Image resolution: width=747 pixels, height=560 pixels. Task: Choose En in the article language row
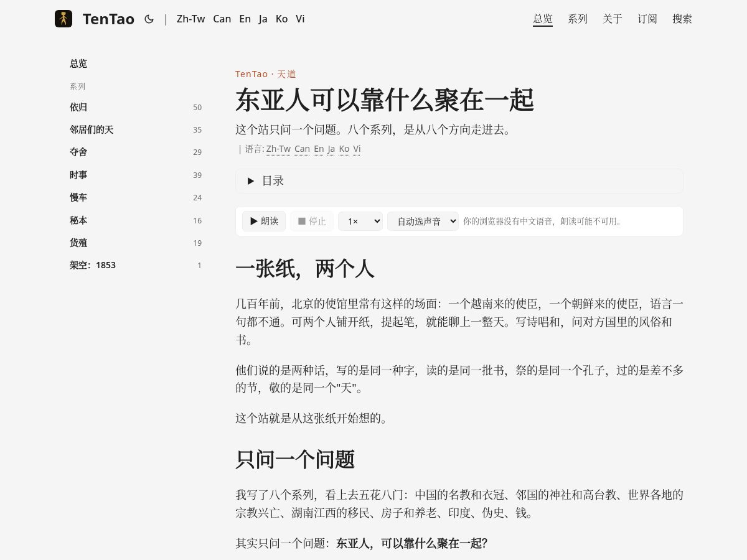pos(319,149)
